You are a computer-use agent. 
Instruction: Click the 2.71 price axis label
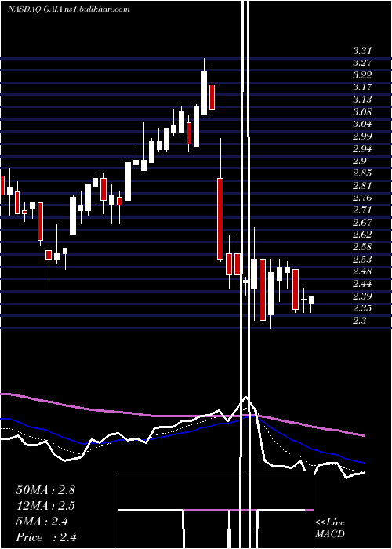[x=362, y=210]
